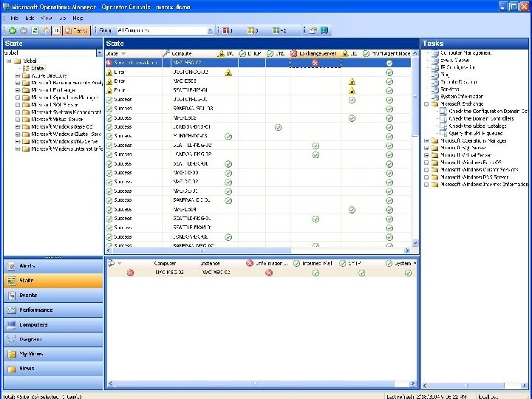Expand Microsoft Windows Cluster Service folder in State tree
The width and height of the screenshot is (532, 399).
point(18,134)
